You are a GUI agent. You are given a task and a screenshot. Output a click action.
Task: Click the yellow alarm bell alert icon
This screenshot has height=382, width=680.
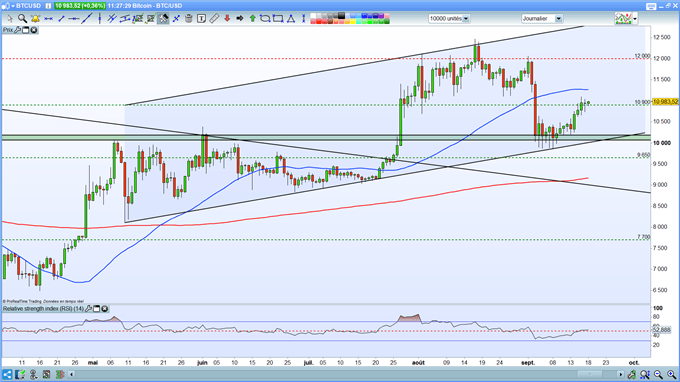point(35,19)
